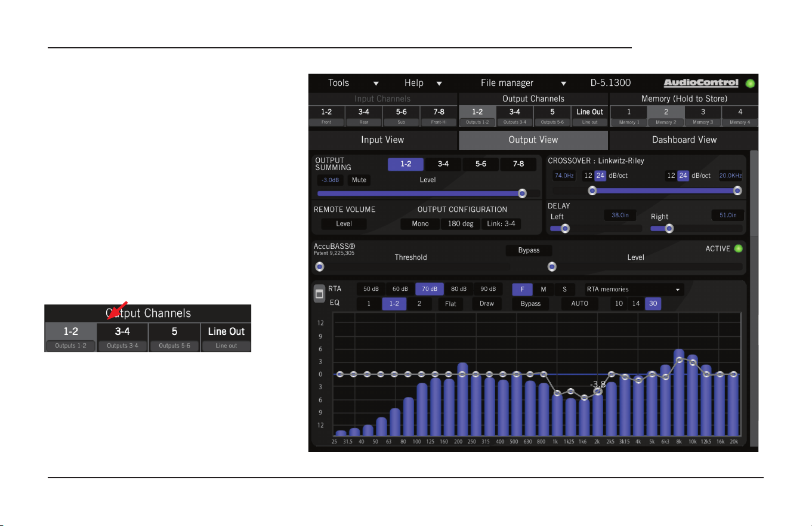812x526 pixels.
Task: Select EQ channel 1 only
Action: (x=369, y=304)
